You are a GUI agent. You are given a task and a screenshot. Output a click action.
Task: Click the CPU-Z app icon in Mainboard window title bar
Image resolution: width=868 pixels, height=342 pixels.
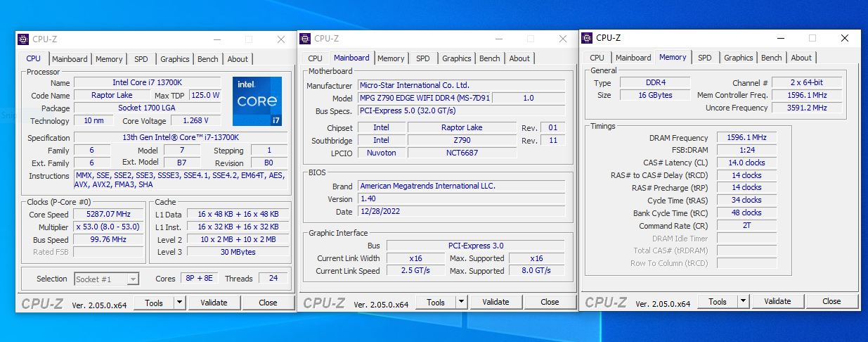point(305,39)
